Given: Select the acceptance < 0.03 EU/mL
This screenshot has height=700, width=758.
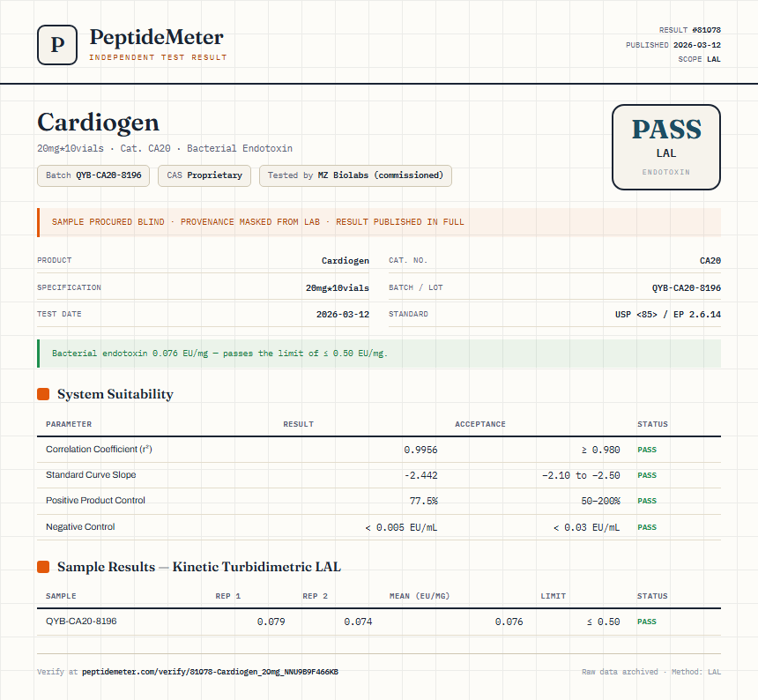Looking at the screenshot, I should [x=586, y=527].
